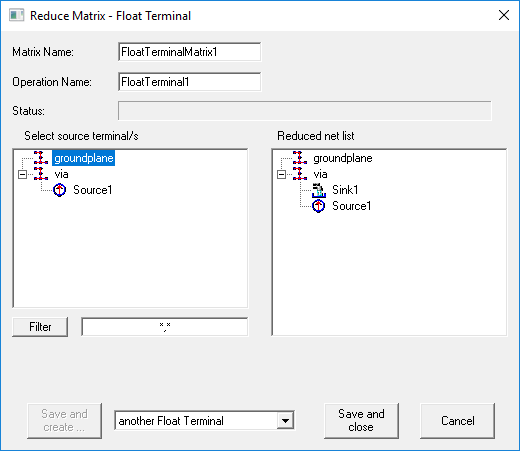Click the Filter button
The width and height of the screenshot is (520, 451).
40,327
